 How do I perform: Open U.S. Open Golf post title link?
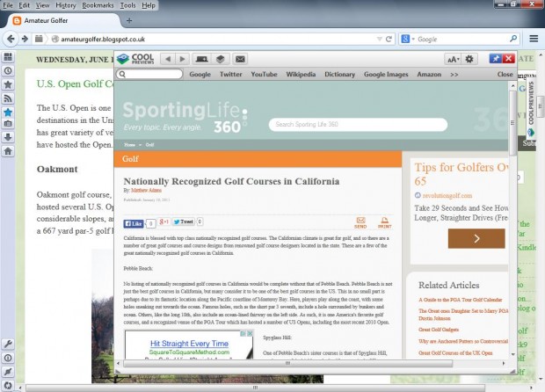(x=75, y=83)
